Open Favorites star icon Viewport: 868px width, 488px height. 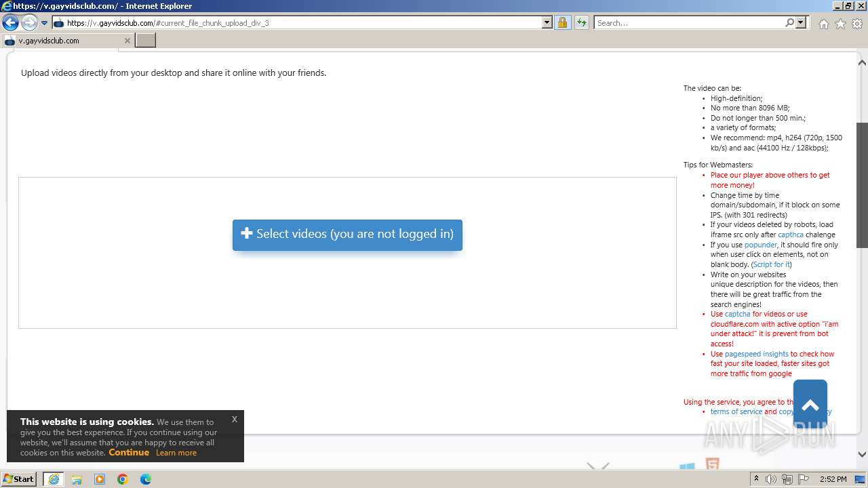840,24
